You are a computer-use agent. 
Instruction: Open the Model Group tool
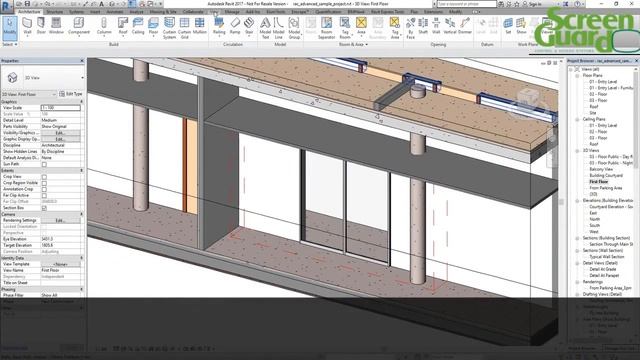pyautogui.click(x=294, y=28)
